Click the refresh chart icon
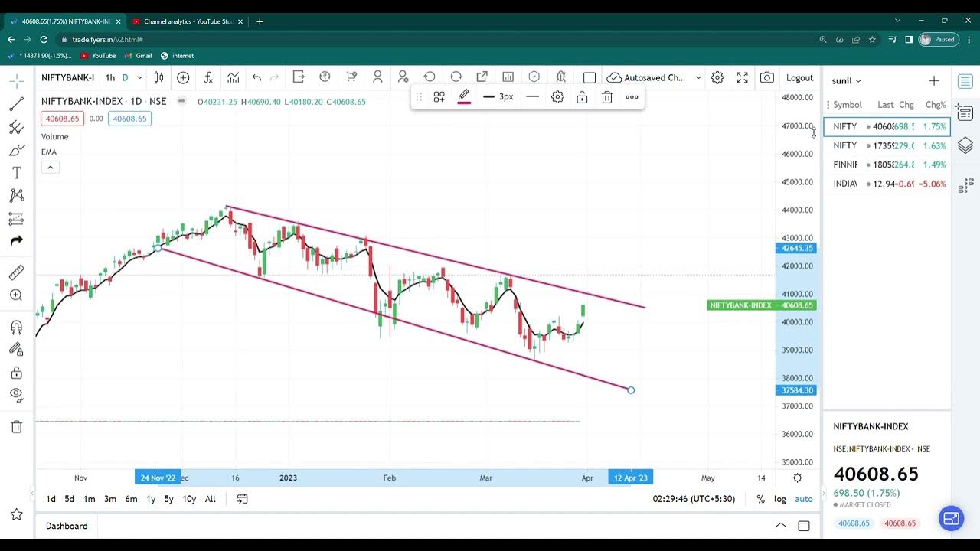Viewport: 980px width, 551px height. (x=456, y=77)
